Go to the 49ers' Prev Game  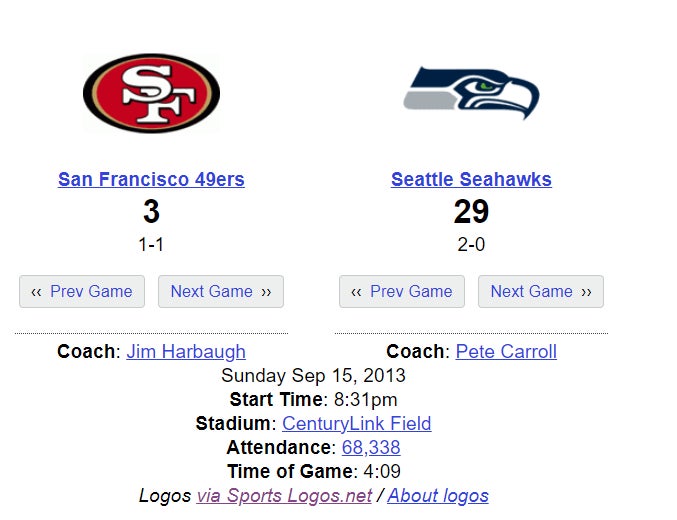pyautogui.click(x=82, y=292)
